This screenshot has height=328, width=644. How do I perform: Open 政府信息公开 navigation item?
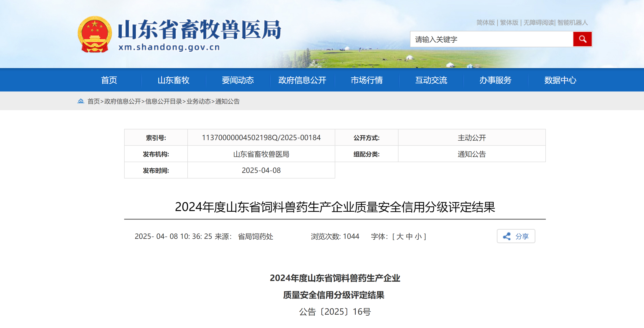tap(302, 80)
